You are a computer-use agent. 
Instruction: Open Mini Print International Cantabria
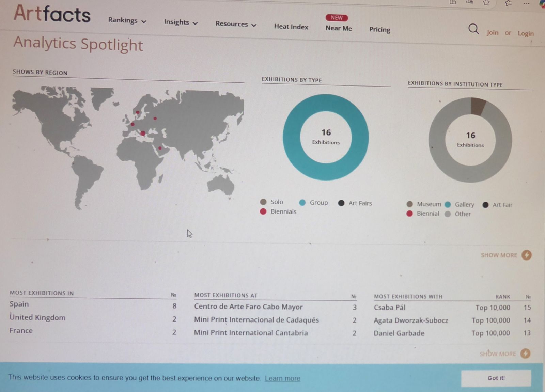click(x=251, y=333)
